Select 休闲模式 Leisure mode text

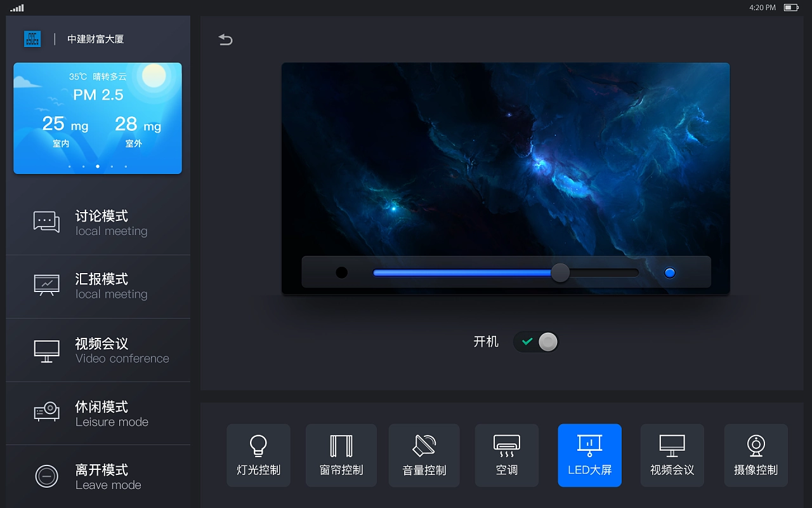[112, 414]
